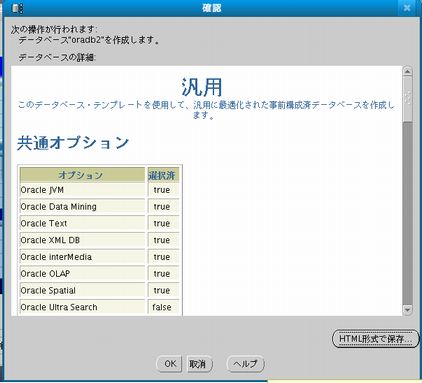
Task: Click the vertical scrollbar thumb
Action: [407, 99]
